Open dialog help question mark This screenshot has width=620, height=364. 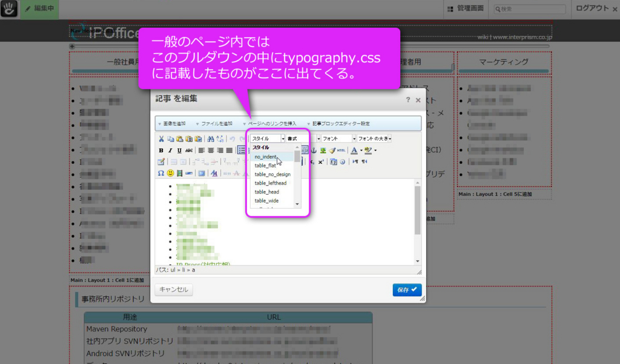(408, 100)
